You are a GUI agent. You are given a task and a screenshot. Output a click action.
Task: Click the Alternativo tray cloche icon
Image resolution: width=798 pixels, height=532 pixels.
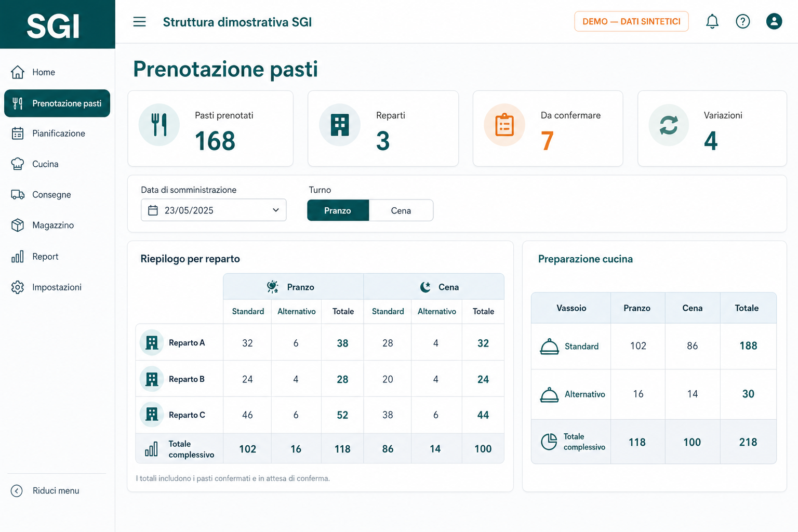click(x=549, y=395)
